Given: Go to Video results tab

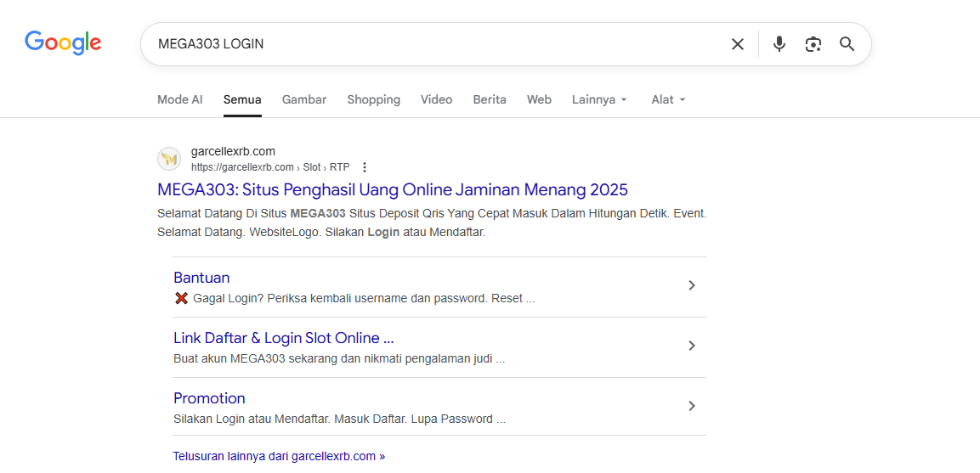Looking at the screenshot, I should [x=436, y=99].
